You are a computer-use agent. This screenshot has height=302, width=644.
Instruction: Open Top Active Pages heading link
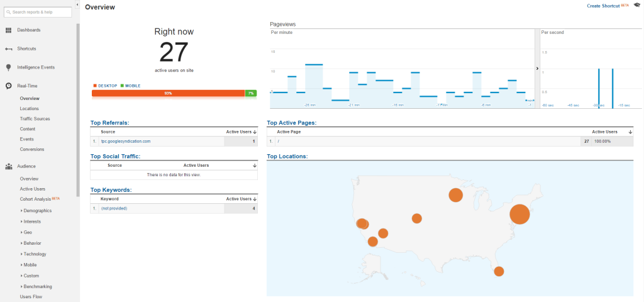pyautogui.click(x=292, y=123)
